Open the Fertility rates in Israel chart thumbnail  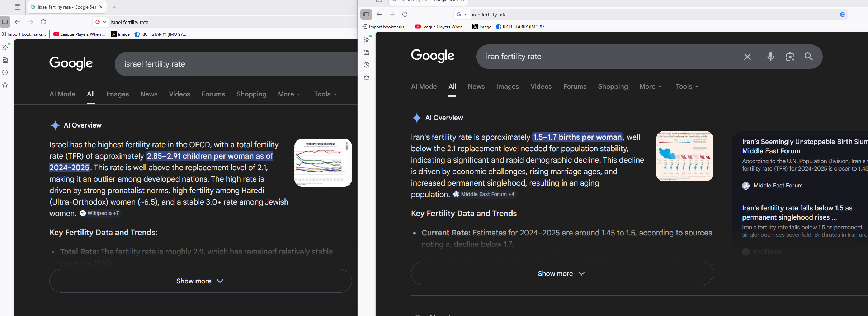click(323, 163)
